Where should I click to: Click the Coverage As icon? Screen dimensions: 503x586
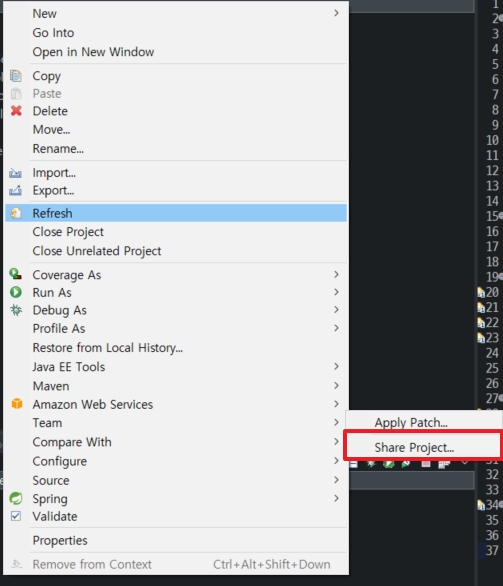coord(15,274)
